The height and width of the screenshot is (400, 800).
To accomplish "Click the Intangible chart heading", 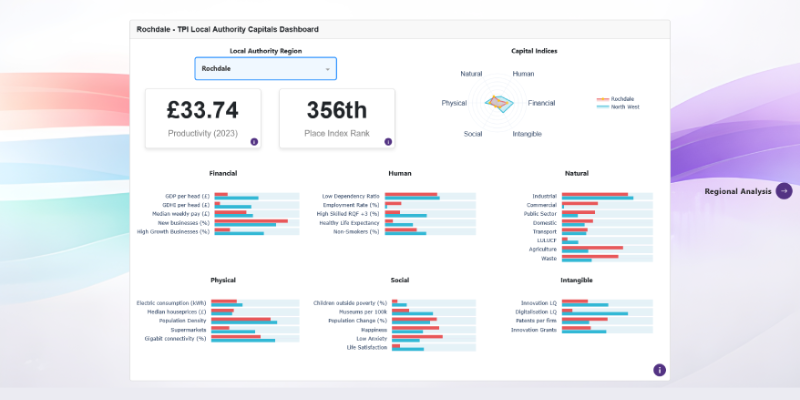I will click(x=577, y=280).
